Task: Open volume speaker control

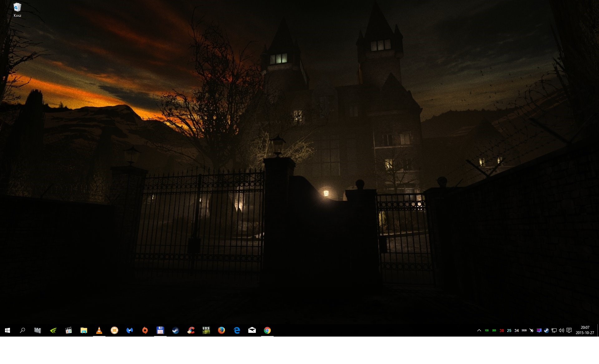Action: [x=562, y=330]
